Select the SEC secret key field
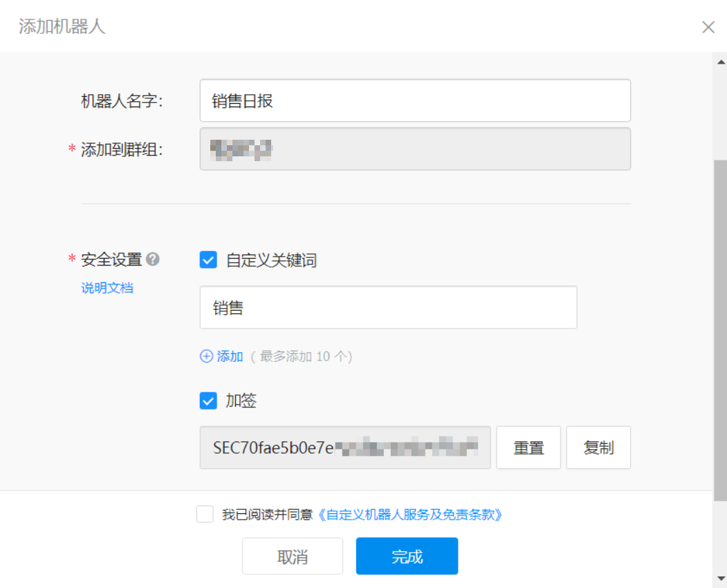The height and width of the screenshot is (588, 727). pyautogui.click(x=345, y=448)
